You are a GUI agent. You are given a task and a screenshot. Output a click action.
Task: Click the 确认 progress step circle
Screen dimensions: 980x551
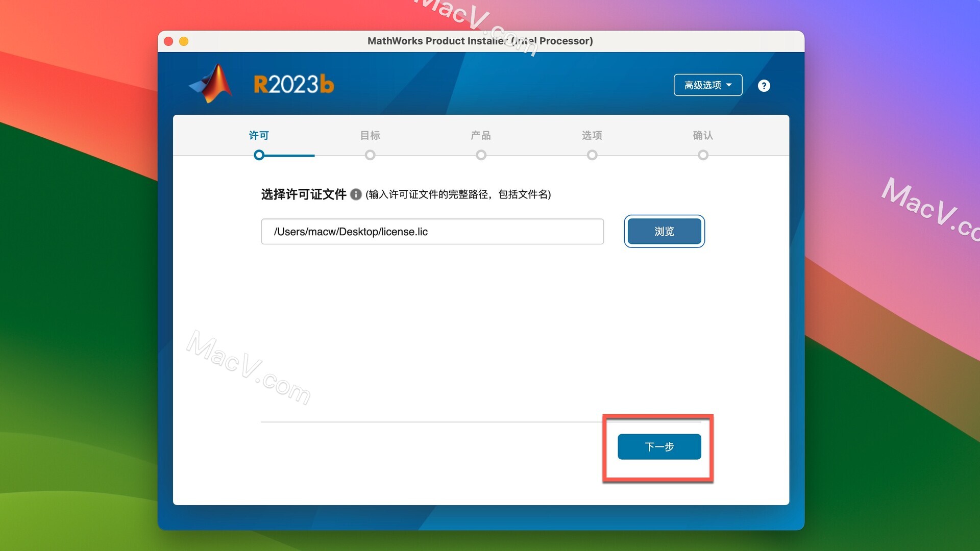point(703,155)
